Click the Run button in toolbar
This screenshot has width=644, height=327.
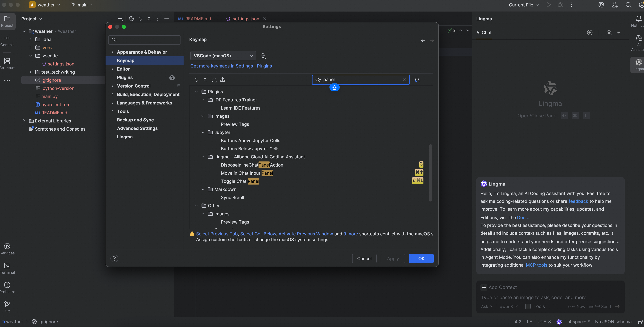[x=548, y=5]
